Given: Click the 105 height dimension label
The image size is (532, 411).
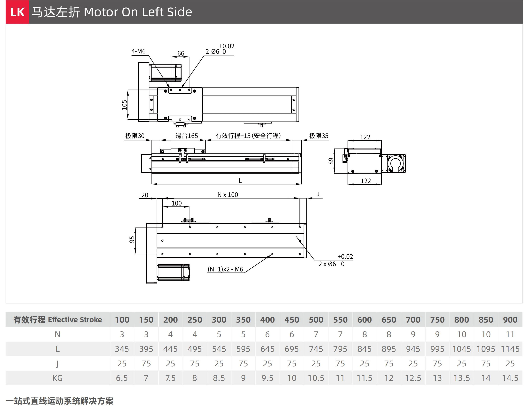Looking at the screenshot, I should click(x=124, y=105).
